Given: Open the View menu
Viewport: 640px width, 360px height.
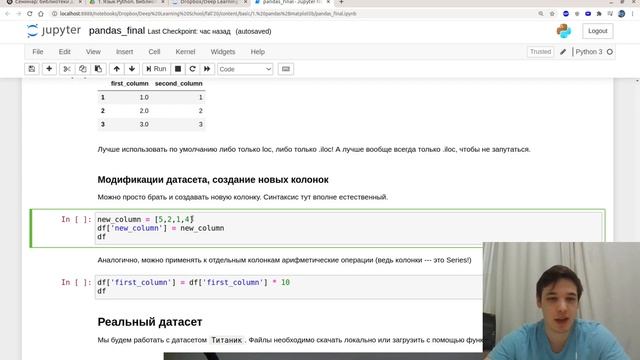Looking at the screenshot, I should tap(93, 52).
